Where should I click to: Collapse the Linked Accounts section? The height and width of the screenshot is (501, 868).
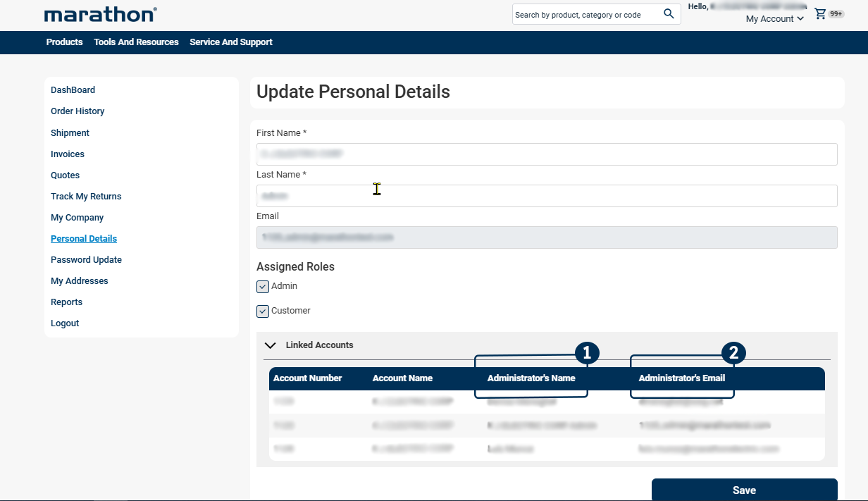point(270,345)
